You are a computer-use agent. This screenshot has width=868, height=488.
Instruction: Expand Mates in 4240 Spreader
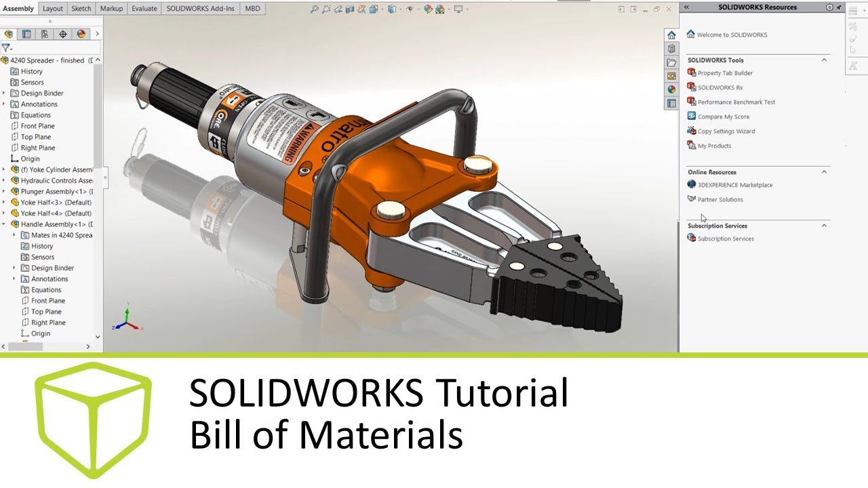[14, 235]
